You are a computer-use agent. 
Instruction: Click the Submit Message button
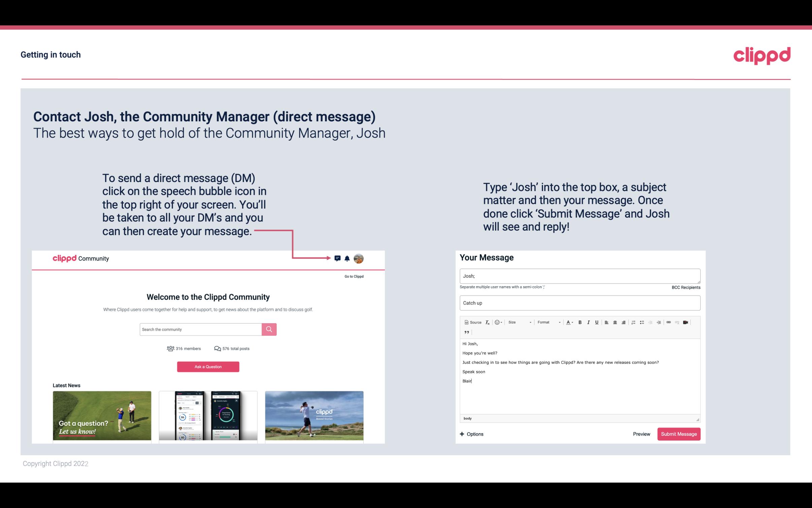pos(678,434)
